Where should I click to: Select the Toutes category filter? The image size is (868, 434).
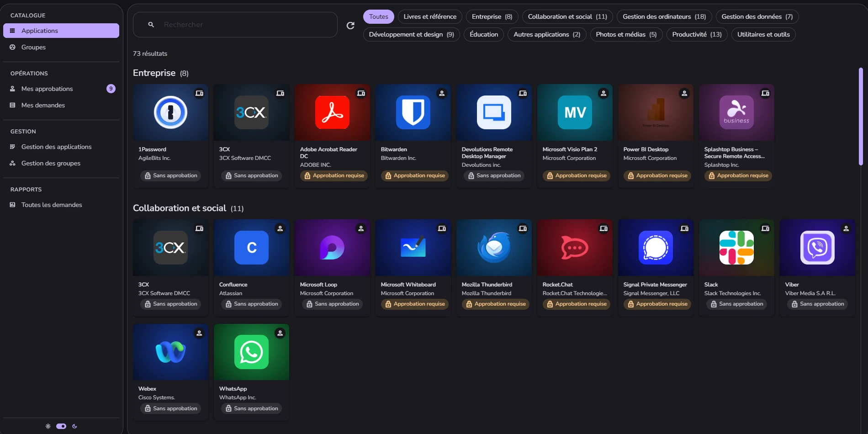pyautogui.click(x=379, y=16)
